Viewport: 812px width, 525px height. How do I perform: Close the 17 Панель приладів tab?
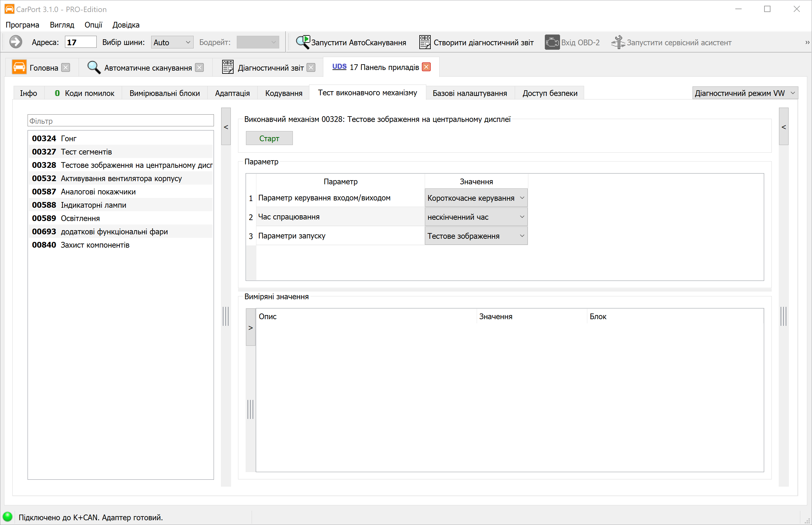coord(426,67)
